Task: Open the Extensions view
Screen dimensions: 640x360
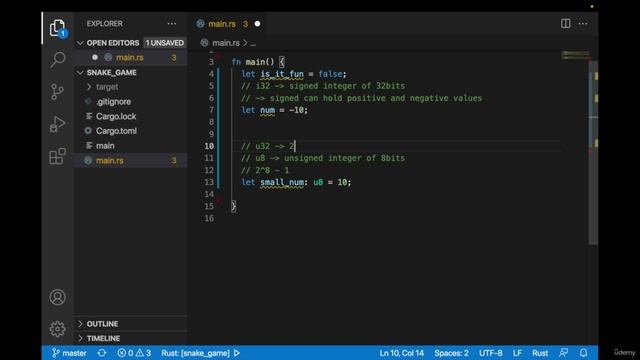Action: tap(58, 156)
